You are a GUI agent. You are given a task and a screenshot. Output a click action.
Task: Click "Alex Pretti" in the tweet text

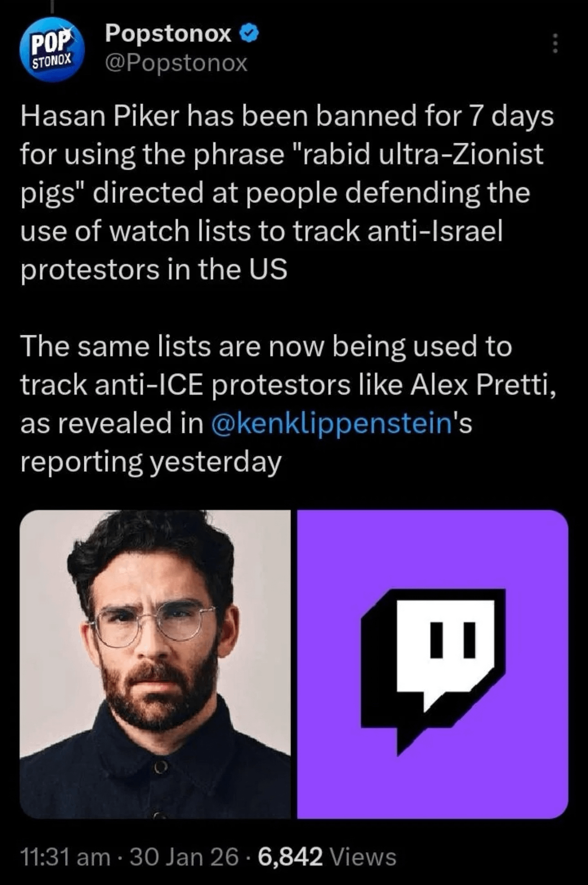482,385
